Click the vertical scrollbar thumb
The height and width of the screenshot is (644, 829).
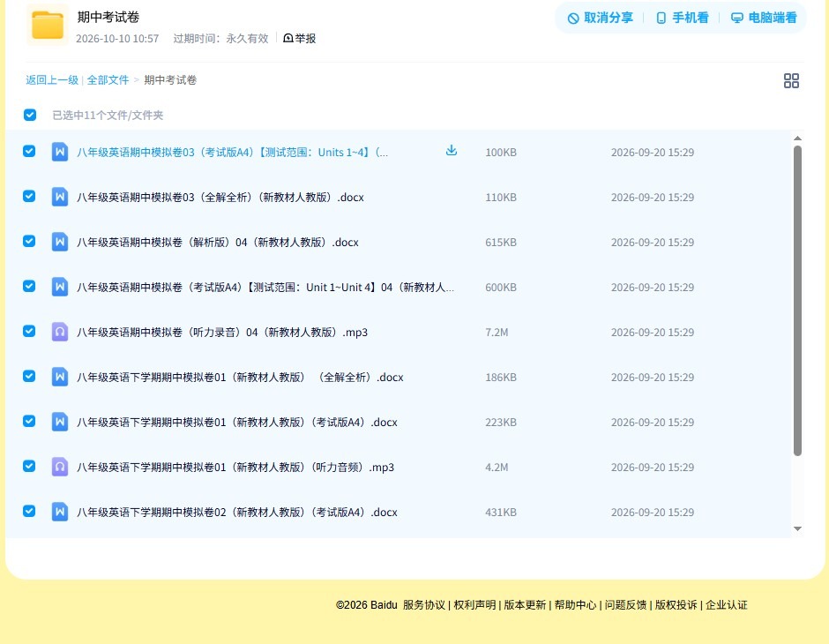click(797, 300)
